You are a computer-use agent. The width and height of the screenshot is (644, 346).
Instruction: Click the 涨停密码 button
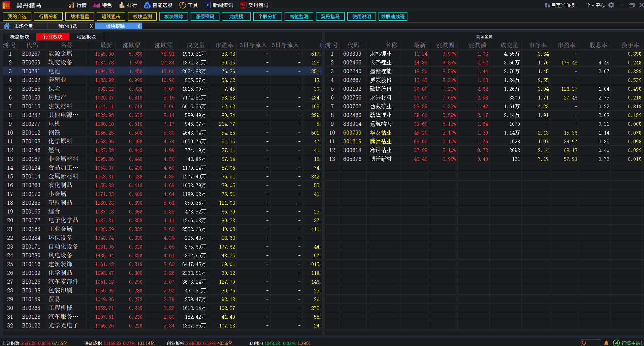(205, 16)
